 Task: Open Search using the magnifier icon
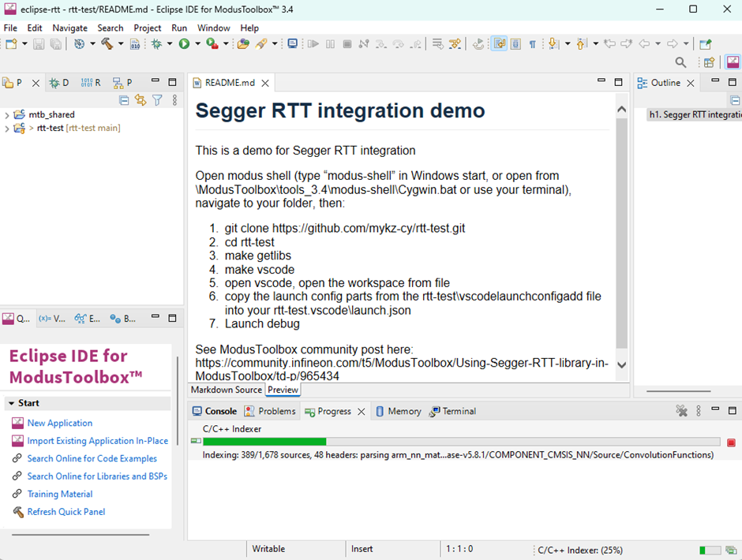pos(680,62)
